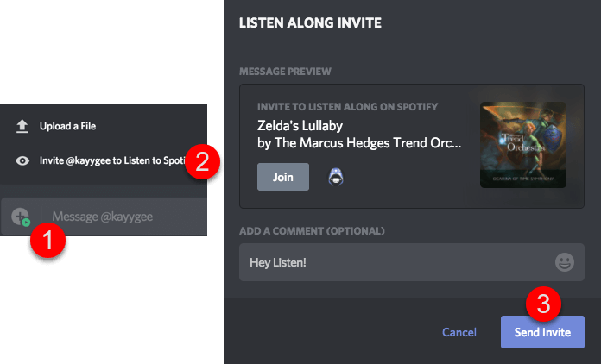Open the emoji picker smiley

click(x=565, y=262)
